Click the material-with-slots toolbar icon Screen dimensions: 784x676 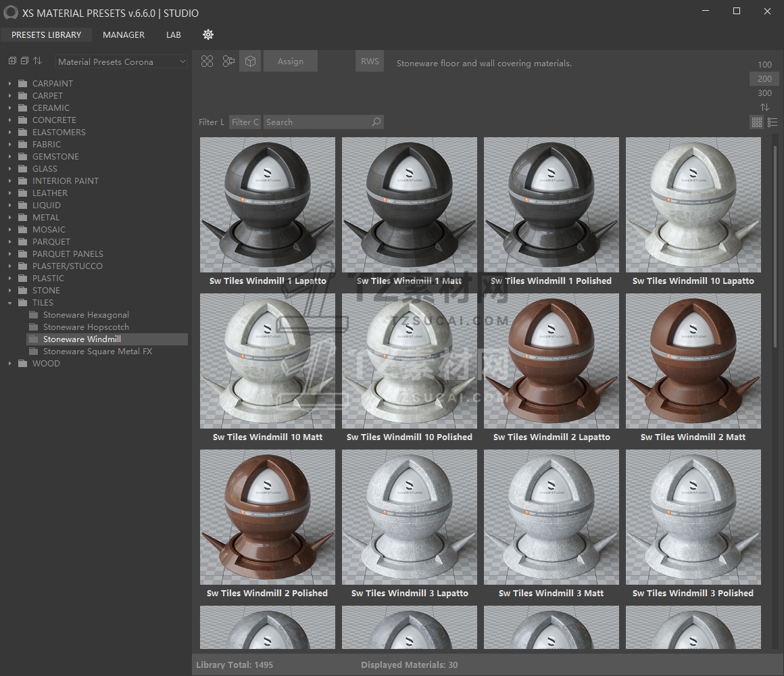tap(228, 61)
